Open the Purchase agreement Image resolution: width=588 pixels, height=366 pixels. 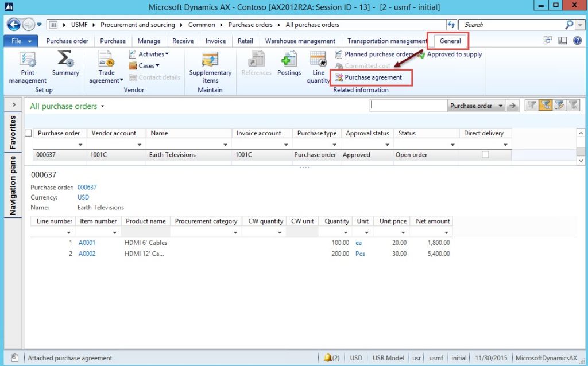368,77
